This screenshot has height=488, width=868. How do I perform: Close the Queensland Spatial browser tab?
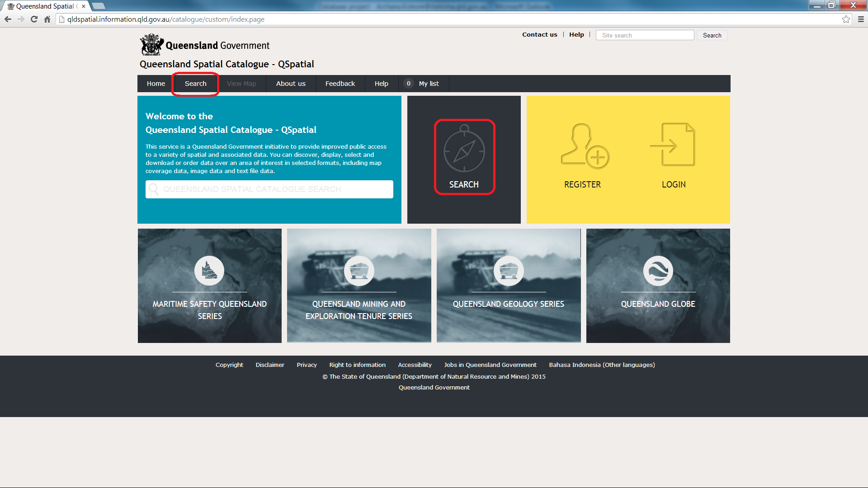pos(84,6)
